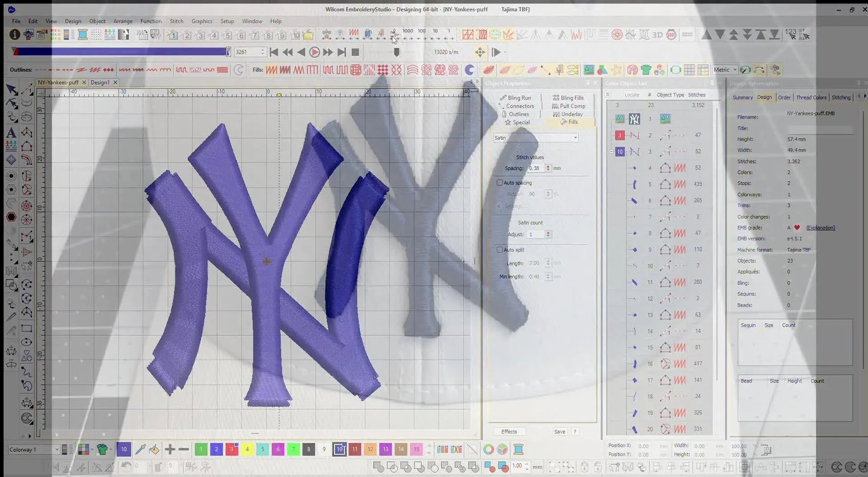Click Stitch Player play button
868x477 pixels.
point(315,52)
